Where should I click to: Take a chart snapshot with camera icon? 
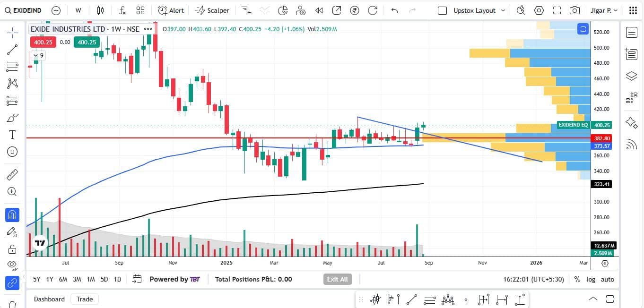click(574, 10)
